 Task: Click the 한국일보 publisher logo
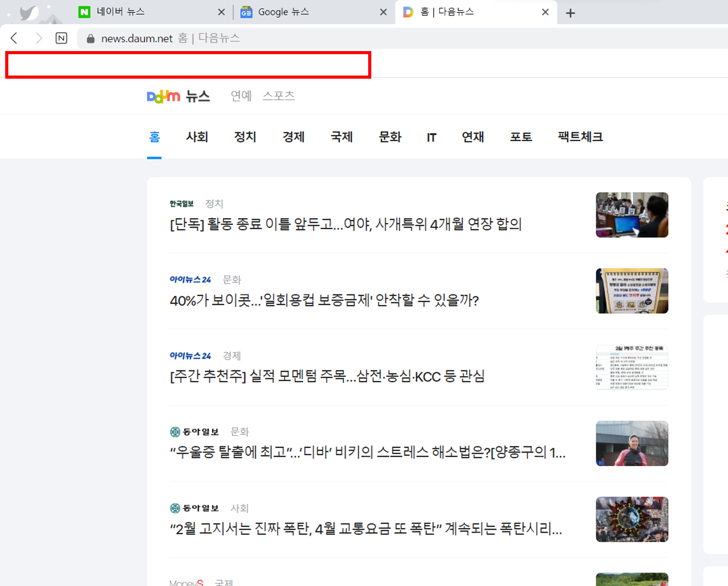pos(182,204)
